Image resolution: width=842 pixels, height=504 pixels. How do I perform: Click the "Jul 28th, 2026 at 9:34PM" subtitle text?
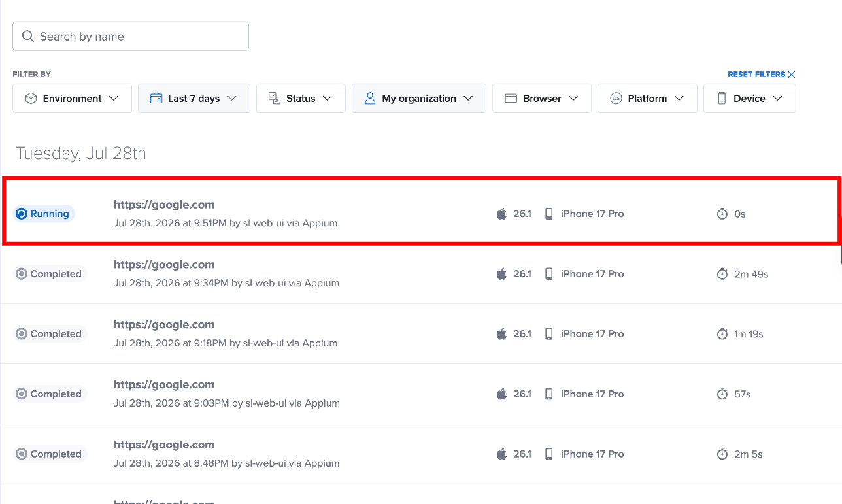point(171,283)
